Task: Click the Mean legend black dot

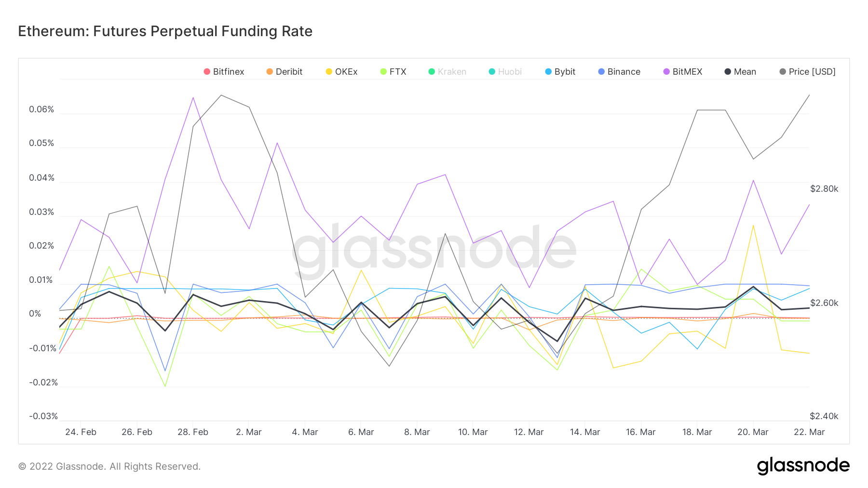Action: (x=728, y=72)
